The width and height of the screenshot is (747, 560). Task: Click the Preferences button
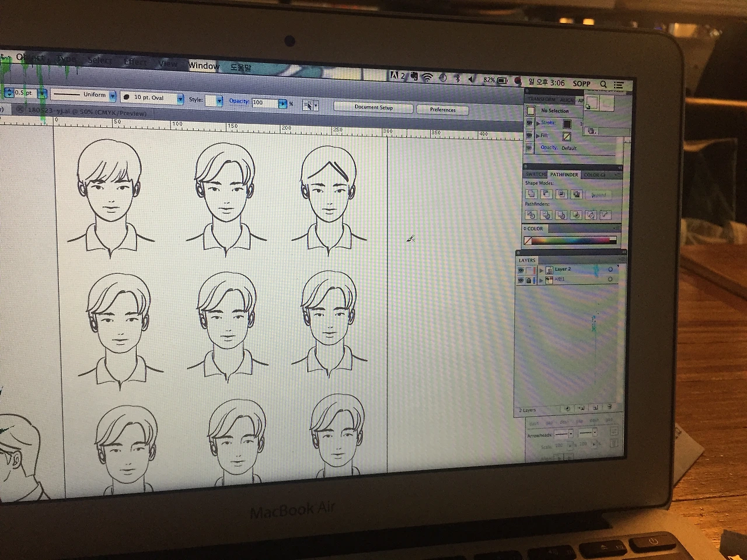pyautogui.click(x=442, y=110)
